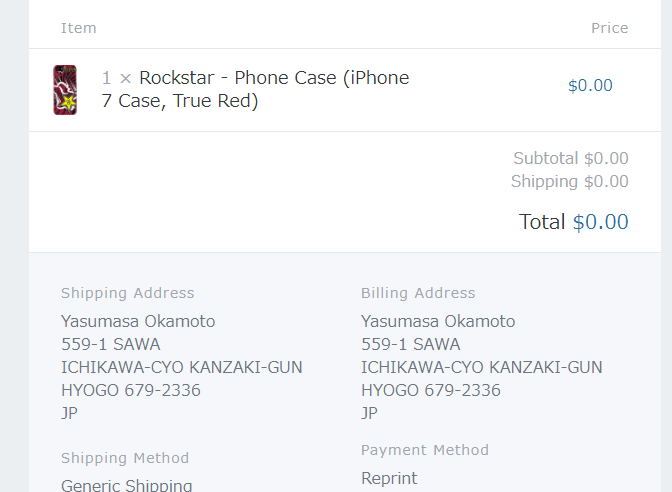Click the Price column header

(609, 28)
